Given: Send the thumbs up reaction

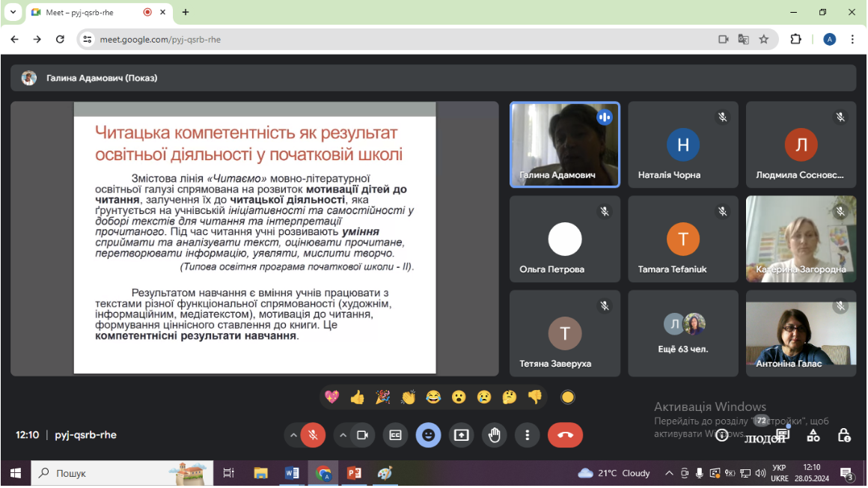Looking at the screenshot, I should pos(357,397).
